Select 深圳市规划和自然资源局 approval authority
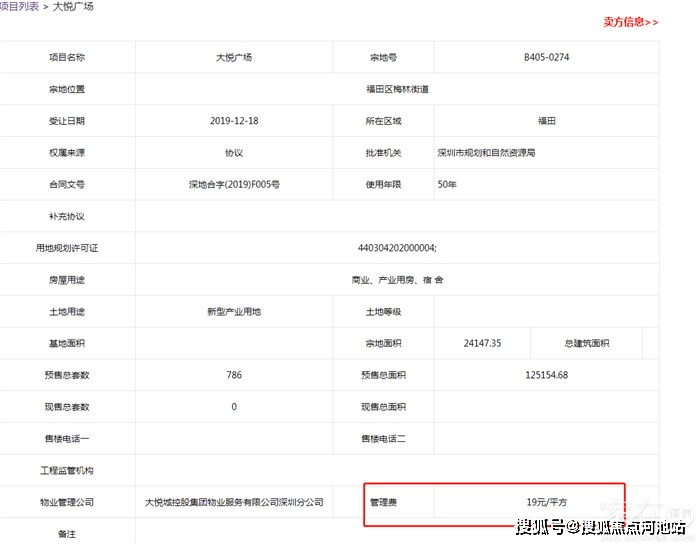Screen dimensions: 700x544 pos(486,153)
